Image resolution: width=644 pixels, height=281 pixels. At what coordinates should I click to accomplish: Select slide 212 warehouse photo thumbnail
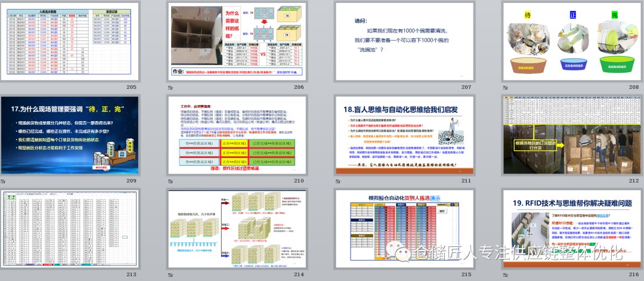coord(571,135)
